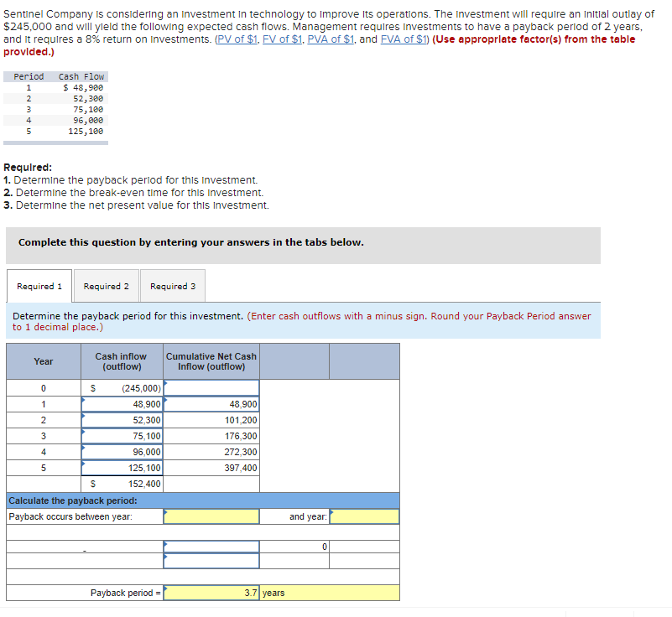Screen dimensions: 672x617
Task: Click the cumulative net cash inflow cell for Year 0
Action: pyautogui.click(x=211, y=387)
